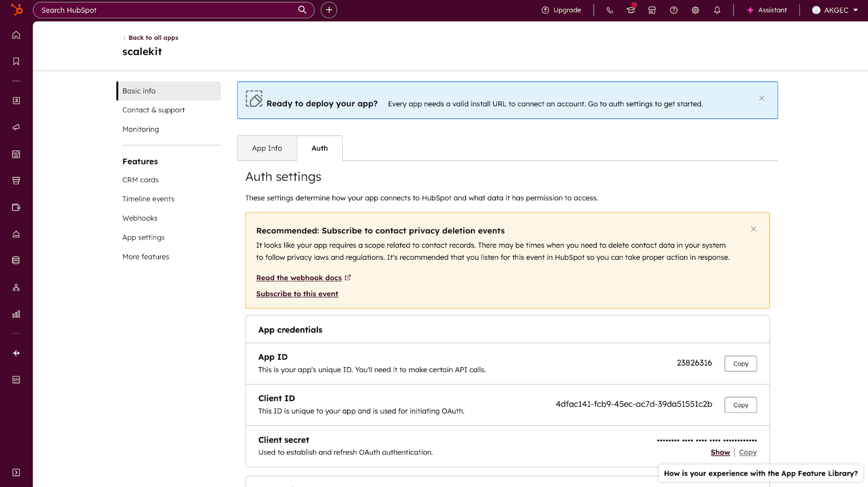Screen dimensions: 868x487
Task: Open CRM cards feature
Action: pos(141,180)
